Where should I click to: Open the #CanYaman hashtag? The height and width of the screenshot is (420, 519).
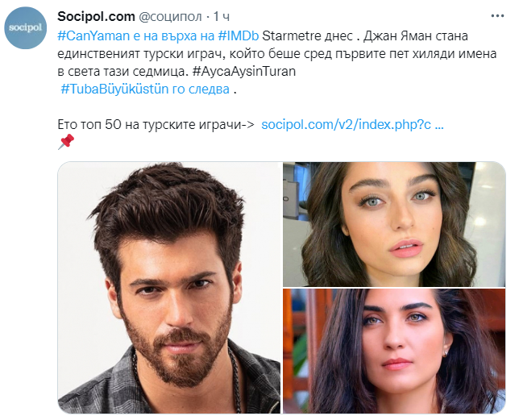(93, 35)
